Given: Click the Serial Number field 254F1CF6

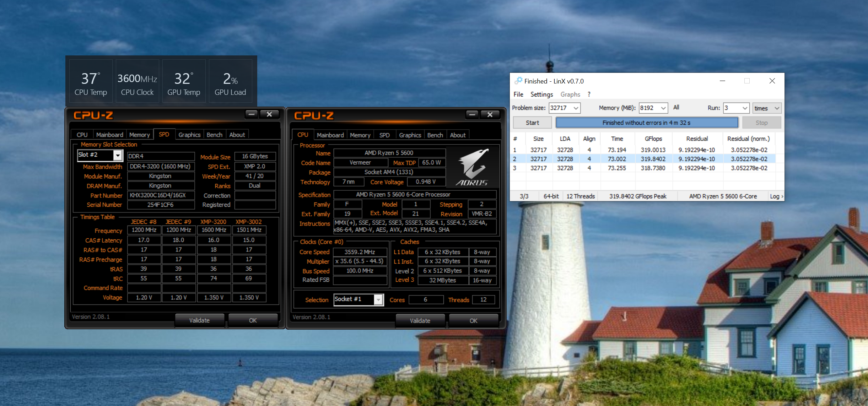Looking at the screenshot, I should tap(161, 205).
